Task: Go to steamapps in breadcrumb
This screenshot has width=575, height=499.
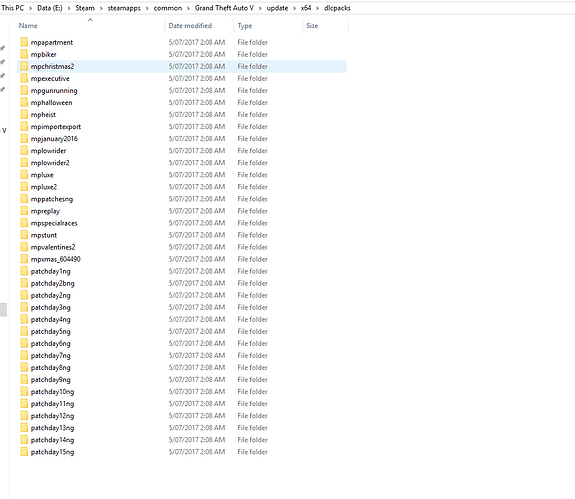Action: pyautogui.click(x=124, y=8)
